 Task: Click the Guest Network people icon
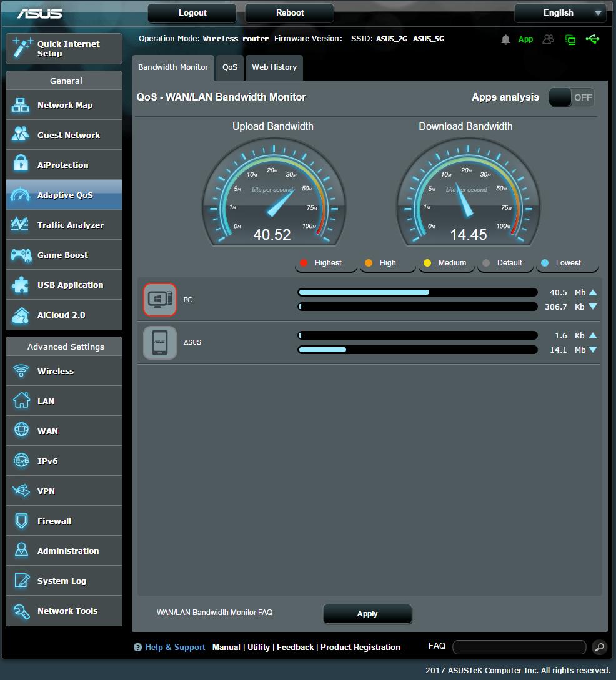point(21,134)
